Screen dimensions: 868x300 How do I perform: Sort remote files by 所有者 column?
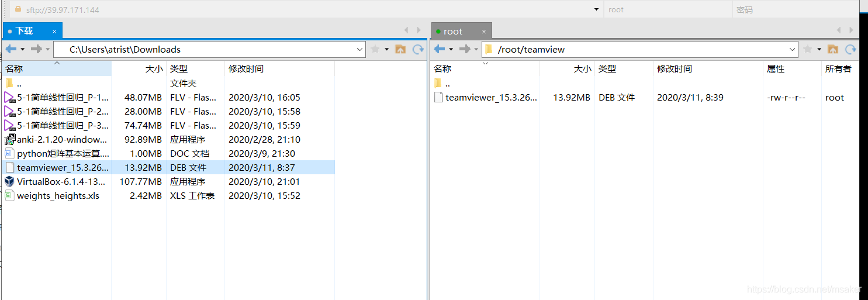(x=840, y=68)
